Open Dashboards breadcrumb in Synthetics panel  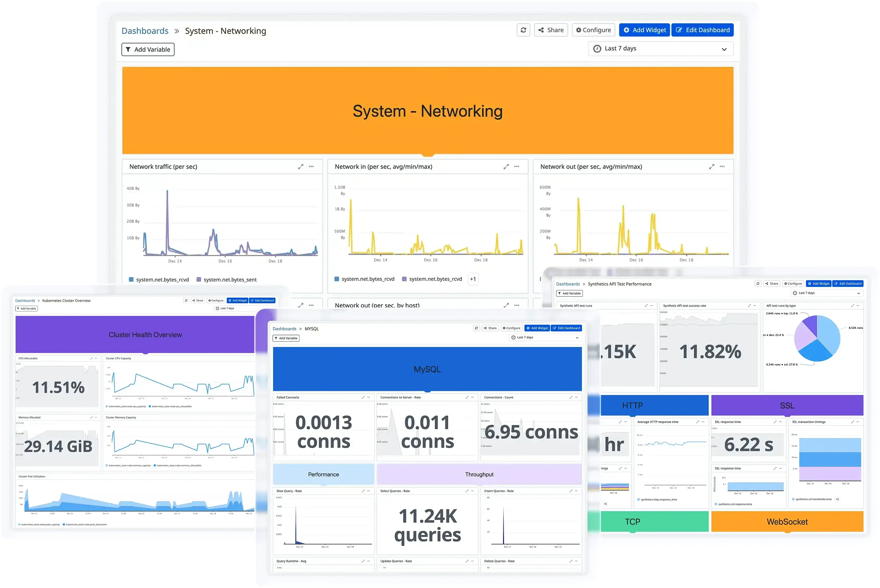click(x=568, y=284)
